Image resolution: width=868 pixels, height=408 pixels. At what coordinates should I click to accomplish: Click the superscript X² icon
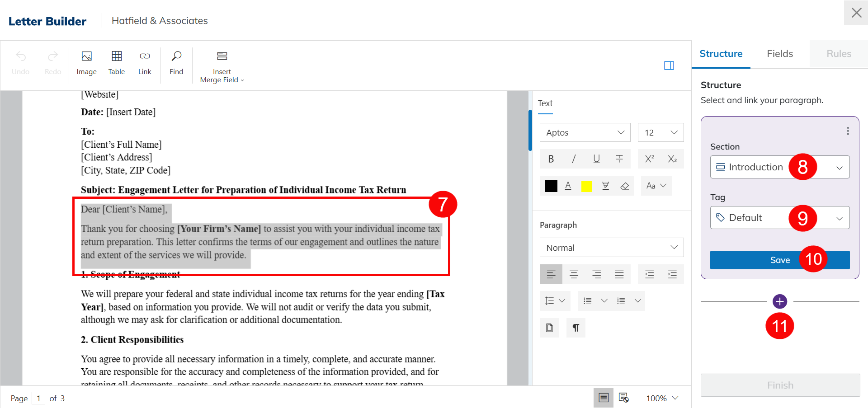(649, 159)
